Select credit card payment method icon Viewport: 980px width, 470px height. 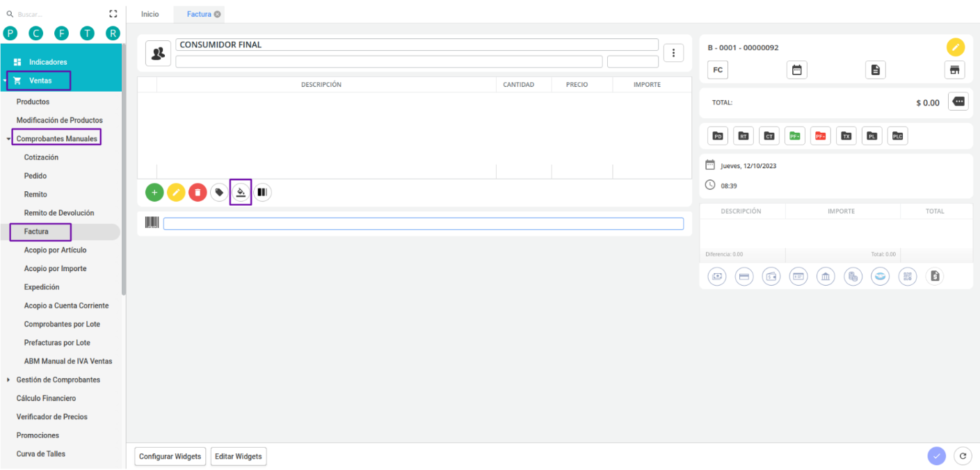(x=744, y=277)
